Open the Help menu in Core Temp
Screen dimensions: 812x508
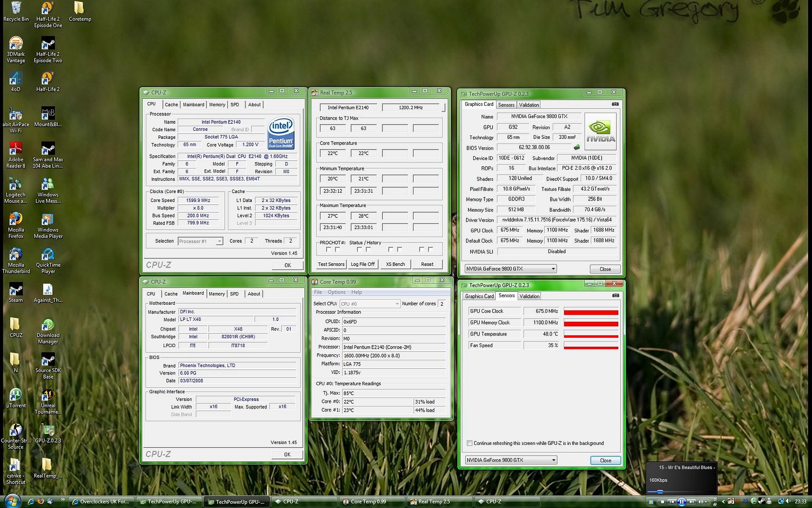coord(357,292)
